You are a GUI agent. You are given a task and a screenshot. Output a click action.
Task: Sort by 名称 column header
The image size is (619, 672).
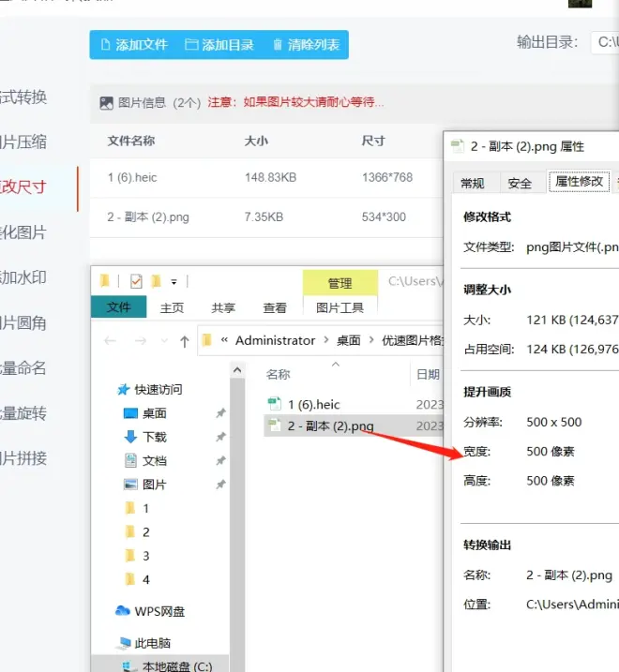pyautogui.click(x=278, y=375)
